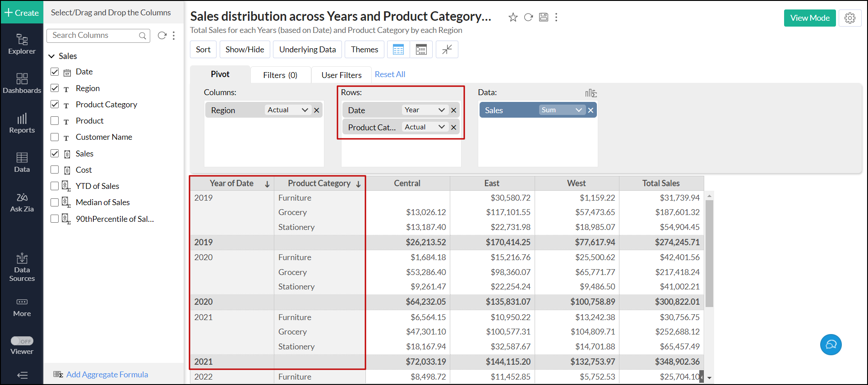This screenshot has width=868, height=385.
Task: Click the save report icon
Action: (x=544, y=17)
